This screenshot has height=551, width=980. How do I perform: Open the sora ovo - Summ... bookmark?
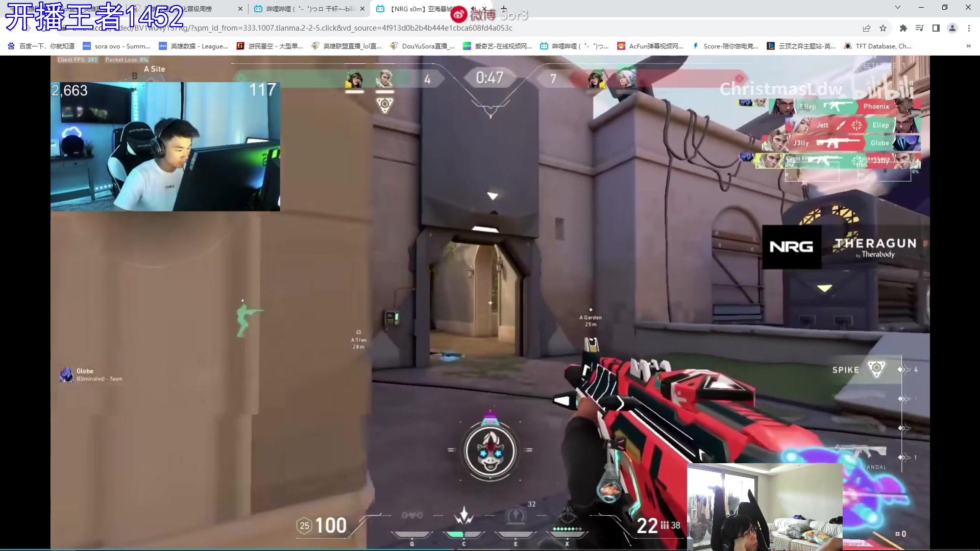tap(116, 46)
